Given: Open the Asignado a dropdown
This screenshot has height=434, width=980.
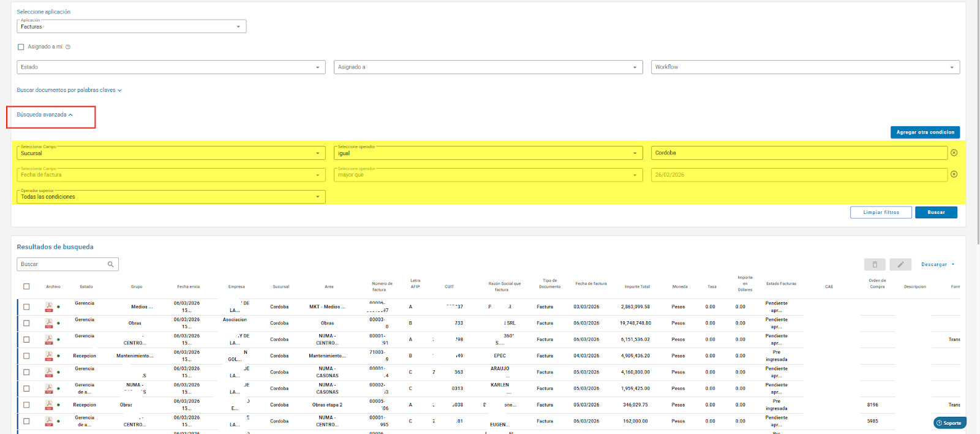Looking at the screenshot, I should (x=488, y=67).
